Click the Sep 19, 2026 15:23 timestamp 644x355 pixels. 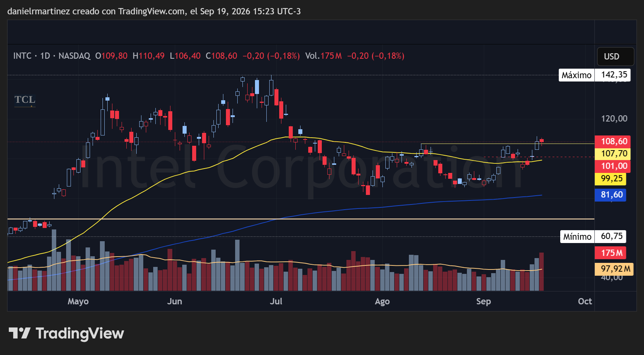coord(251,11)
